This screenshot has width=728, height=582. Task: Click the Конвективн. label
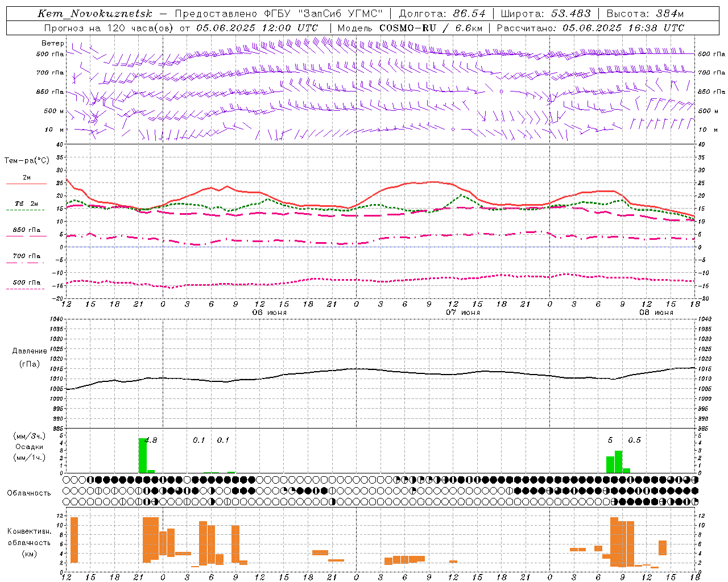point(30,531)
